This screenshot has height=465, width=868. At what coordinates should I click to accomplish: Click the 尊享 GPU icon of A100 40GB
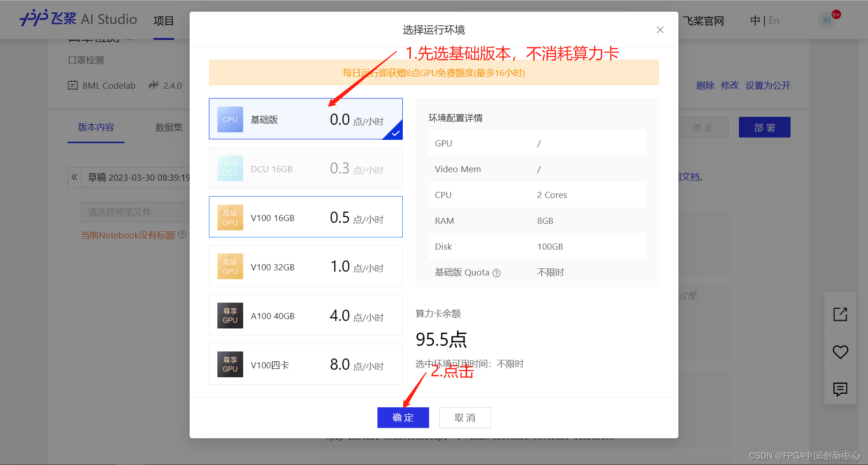click(230, 315)
